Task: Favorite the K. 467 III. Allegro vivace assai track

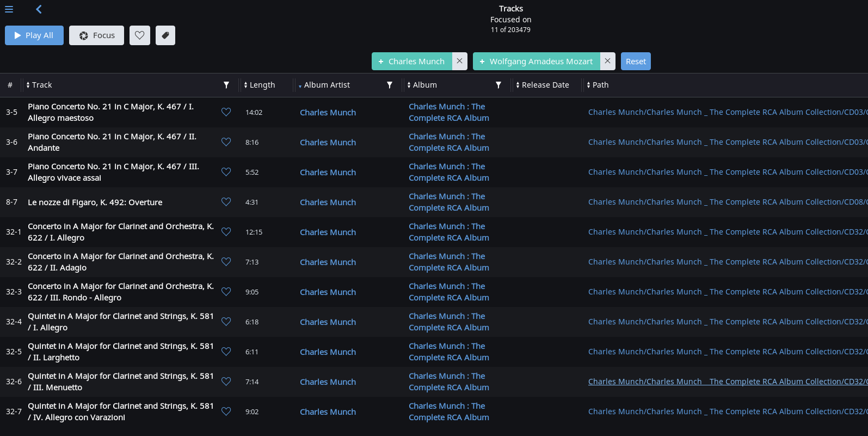Action: tap(226, 172)
